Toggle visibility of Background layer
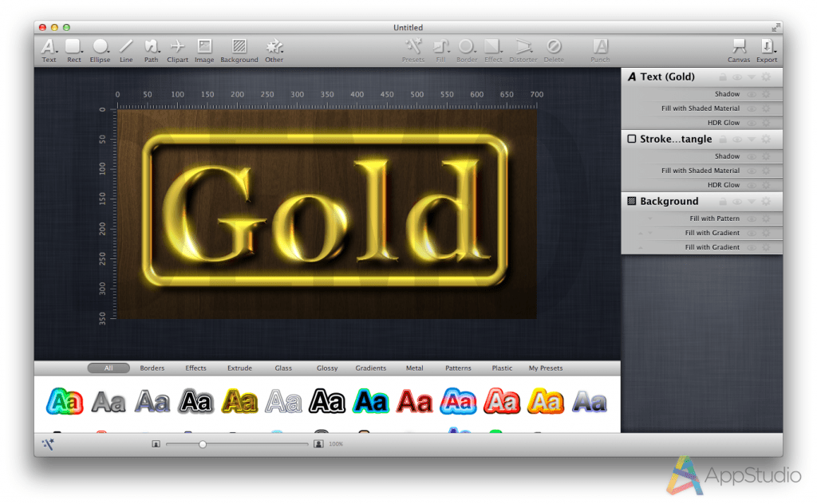The height and width of the screenshot is (504, 817). 737,202
